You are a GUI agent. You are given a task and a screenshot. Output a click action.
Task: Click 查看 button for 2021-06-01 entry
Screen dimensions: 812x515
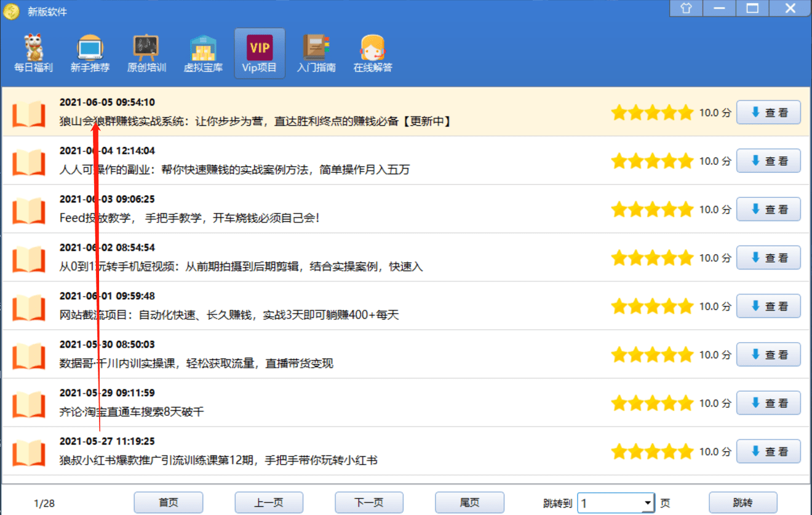point(768,306)
